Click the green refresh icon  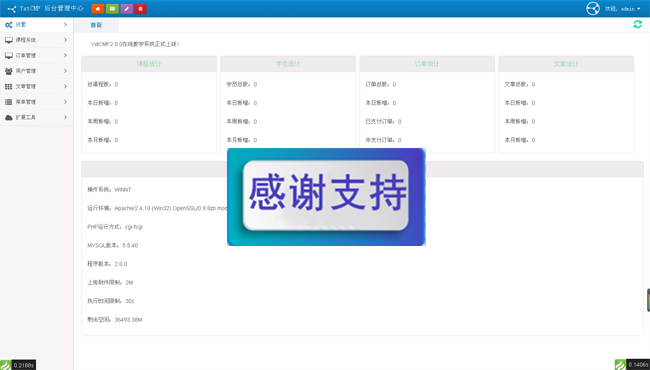638,24
